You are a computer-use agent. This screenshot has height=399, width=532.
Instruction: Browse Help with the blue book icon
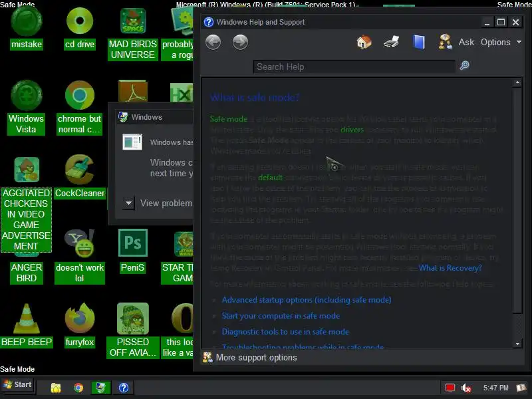point(419,43)
